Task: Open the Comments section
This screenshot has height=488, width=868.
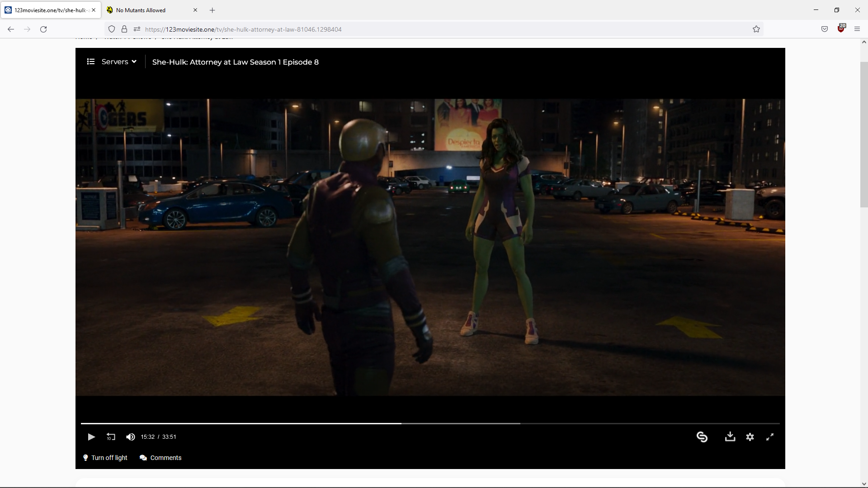Action: 161,458
